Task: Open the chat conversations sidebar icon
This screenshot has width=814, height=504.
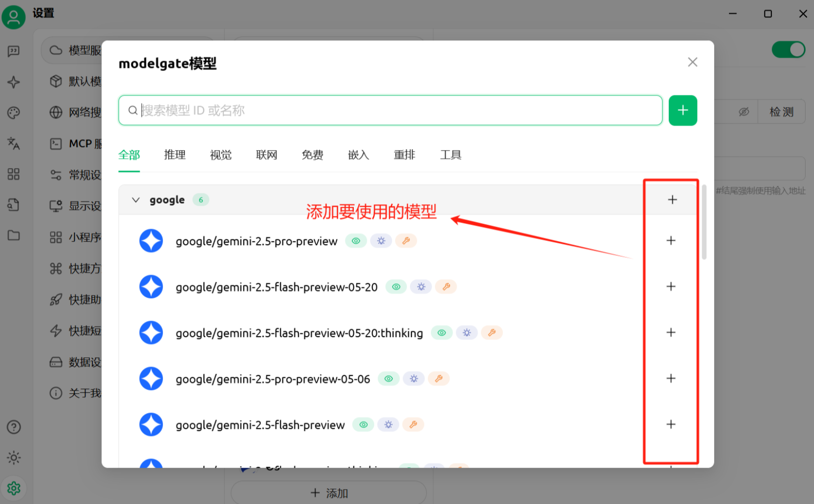Action: pos(13,51)
